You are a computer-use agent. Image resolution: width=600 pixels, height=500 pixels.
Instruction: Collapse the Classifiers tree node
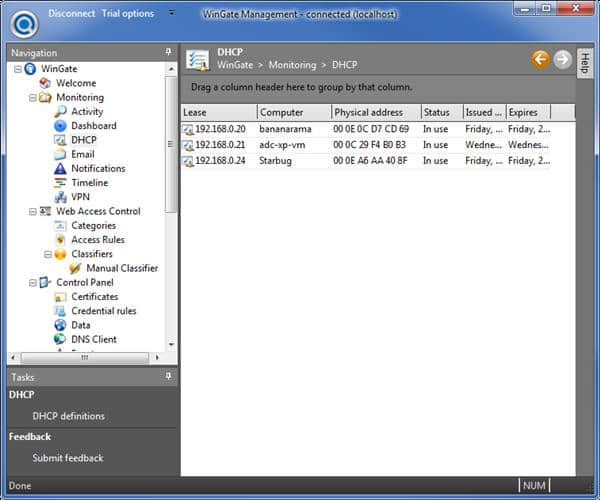click(x=47, y=254)
